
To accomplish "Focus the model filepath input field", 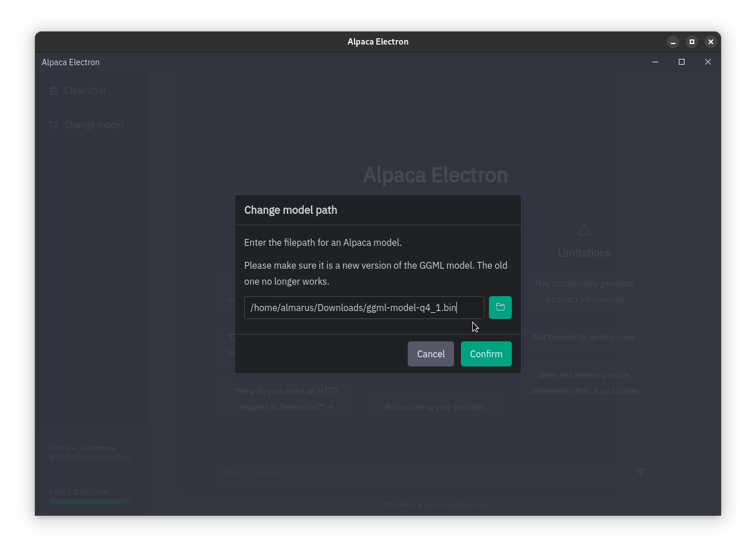I will (x=364, y=308).
